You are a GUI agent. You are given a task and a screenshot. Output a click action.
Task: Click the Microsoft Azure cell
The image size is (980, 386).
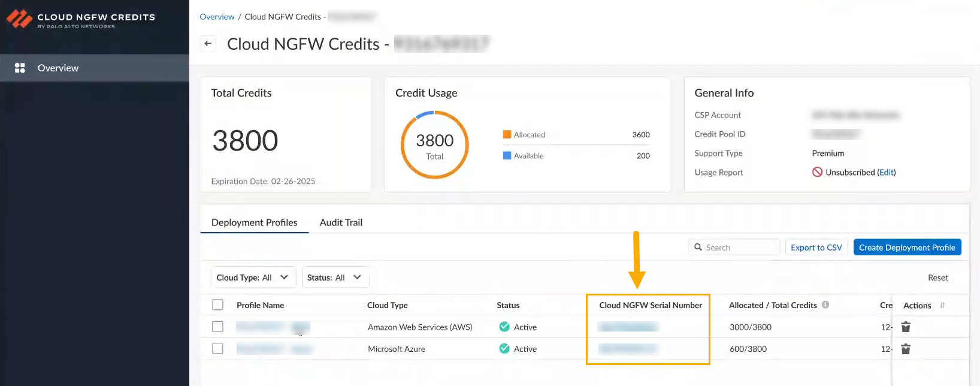(397, 349)
